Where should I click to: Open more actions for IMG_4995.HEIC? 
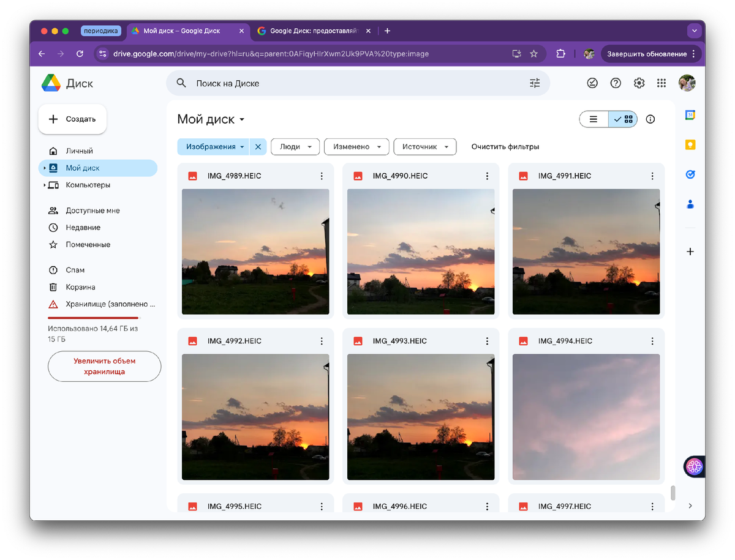322,506
